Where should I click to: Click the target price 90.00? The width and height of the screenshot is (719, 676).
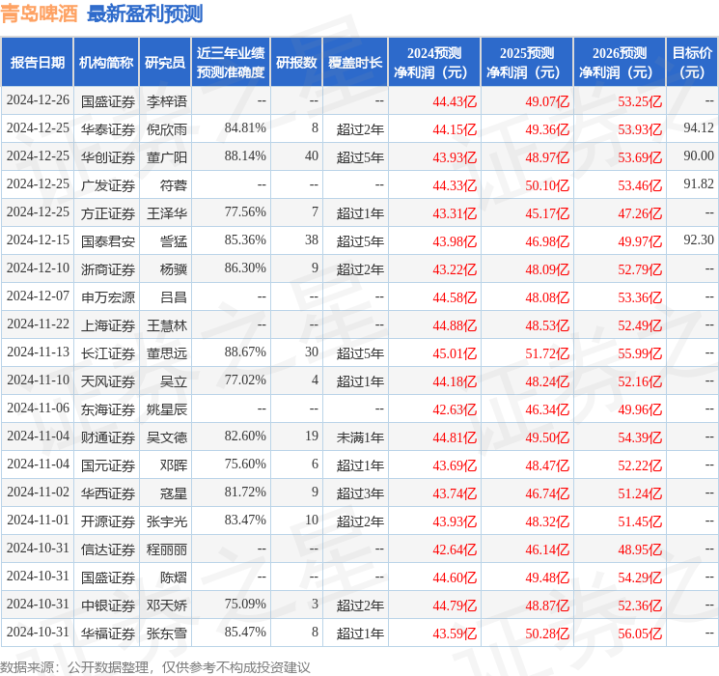pos(698,156)
